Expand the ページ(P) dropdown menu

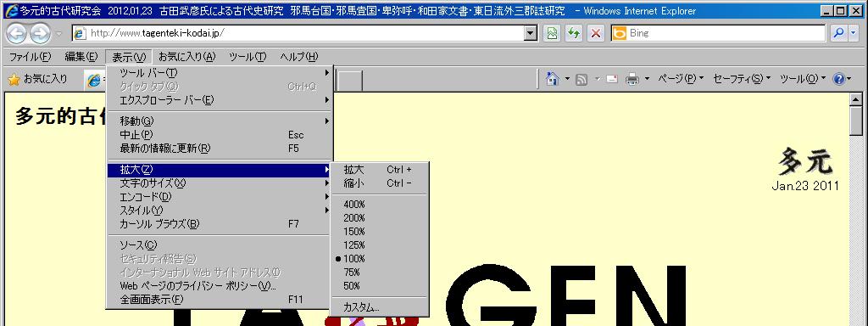coord(681,79)
